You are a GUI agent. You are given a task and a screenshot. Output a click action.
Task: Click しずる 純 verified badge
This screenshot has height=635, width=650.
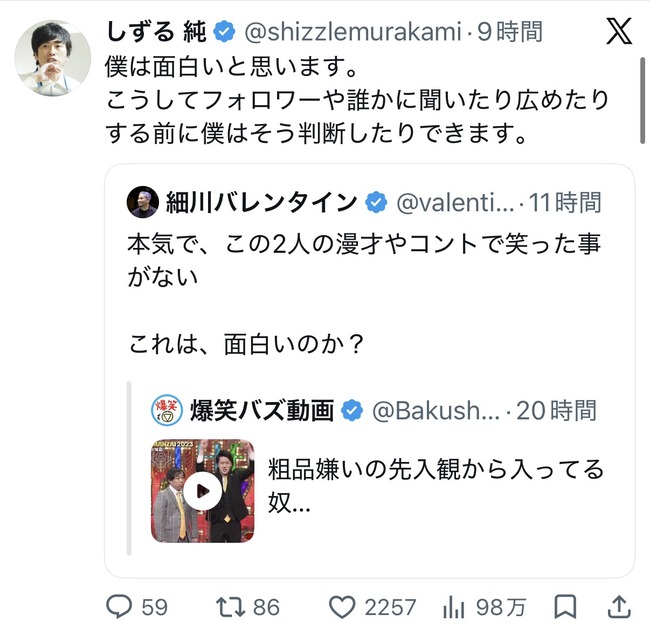[224, 32]
